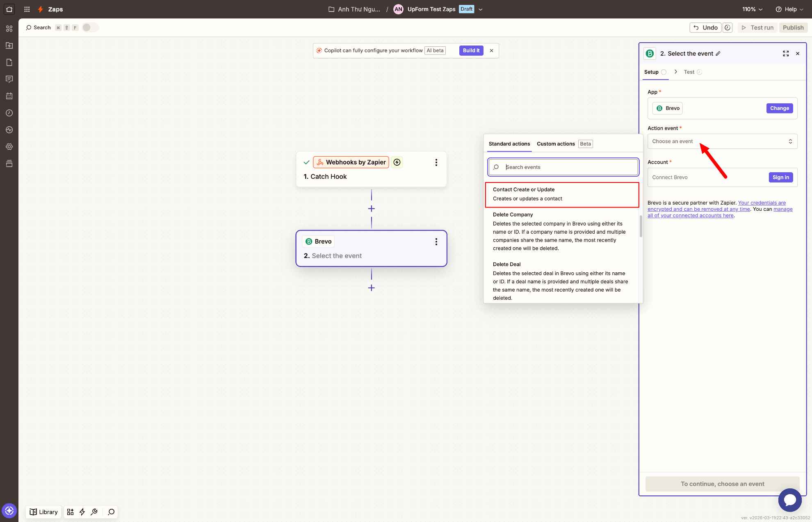Click the lightning bolt icon in bottom toolbar
Image resolution: width=812 pixels, height=522 pixels.
pyautogui.click(x=82, y=512)
